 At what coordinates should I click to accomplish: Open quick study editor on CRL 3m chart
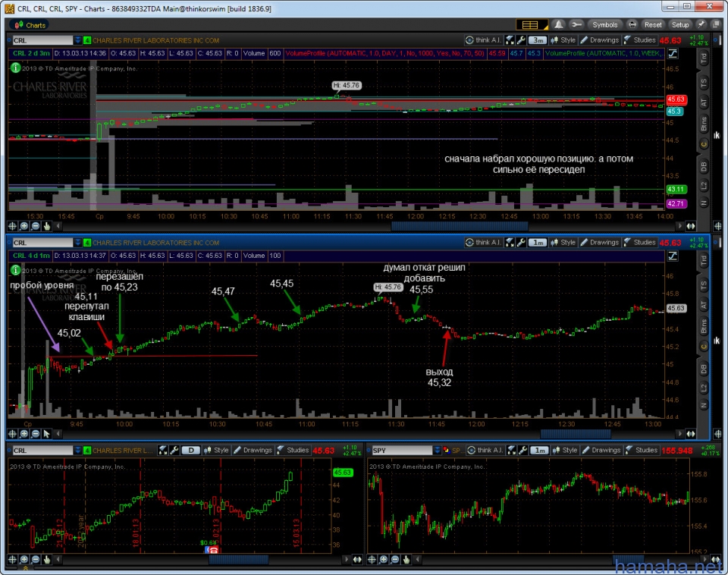[x=510, y=40]
